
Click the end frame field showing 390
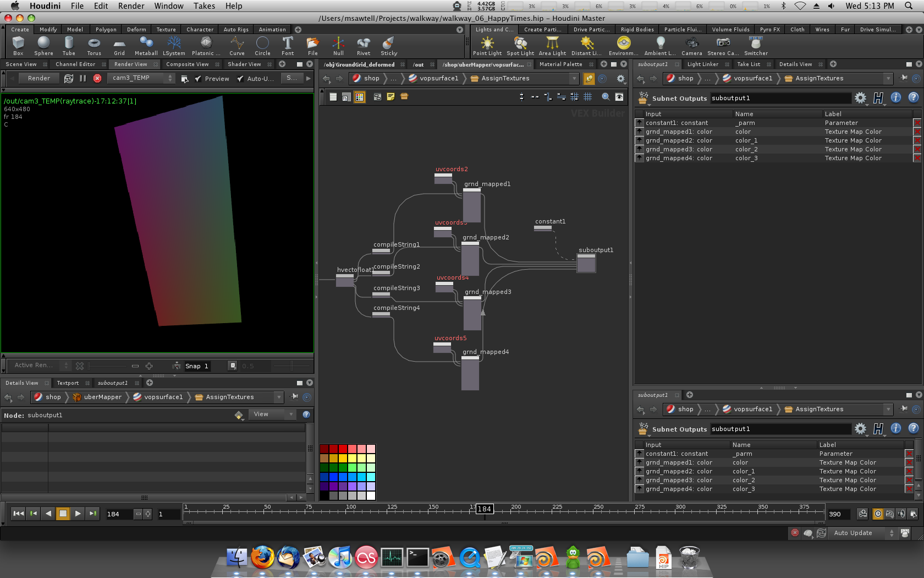(x=838, y=514)
